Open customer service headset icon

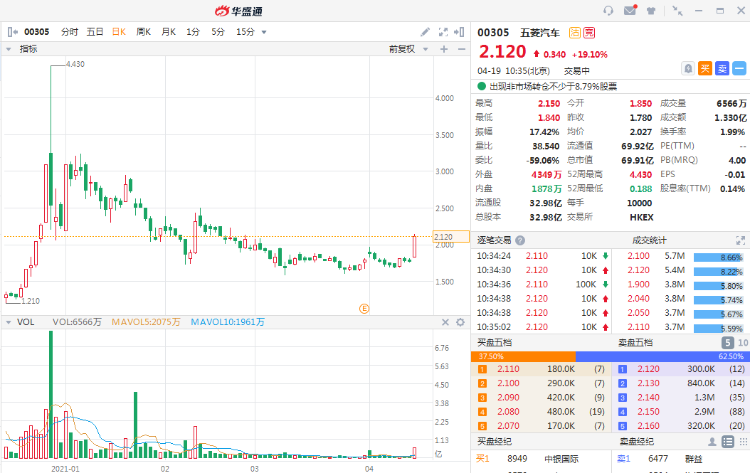click(608, 11)
